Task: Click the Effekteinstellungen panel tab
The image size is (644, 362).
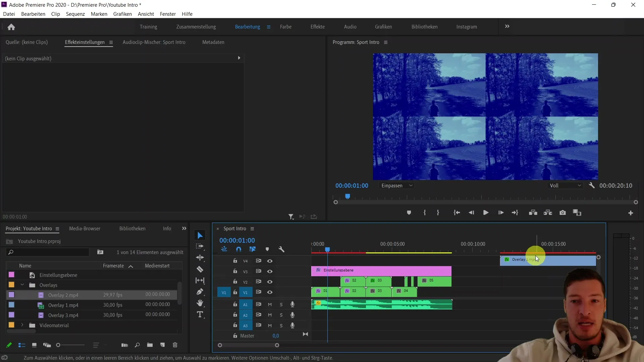Action: coord(85,42)
